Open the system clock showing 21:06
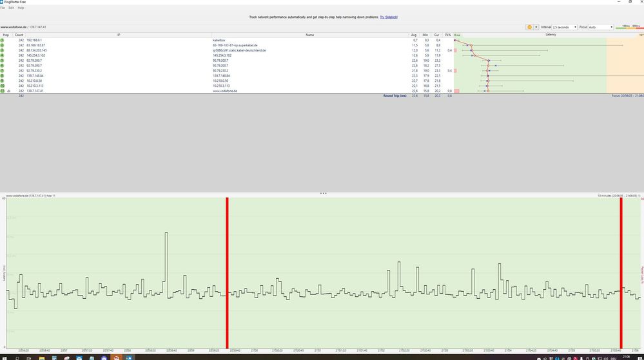Viewport: 644px width, 360px height. [626, 357]
